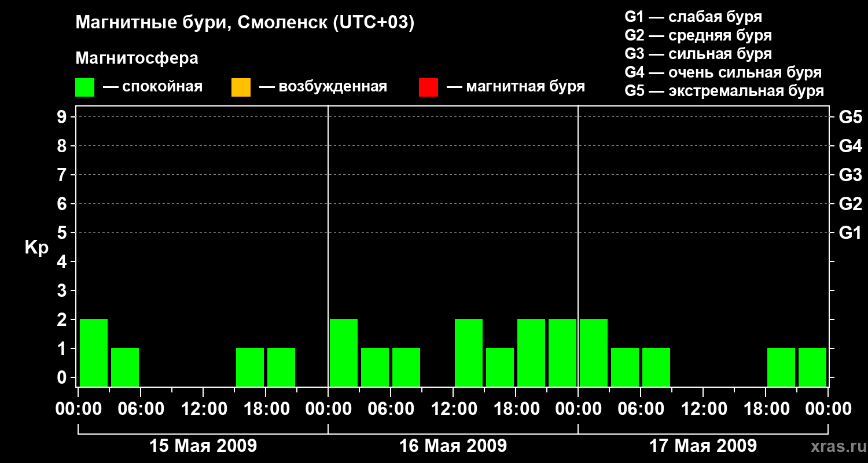This screenshot has width=868, height=463.
Task: Click the 'Kp' axis title
Action: [x=36, y=248]
